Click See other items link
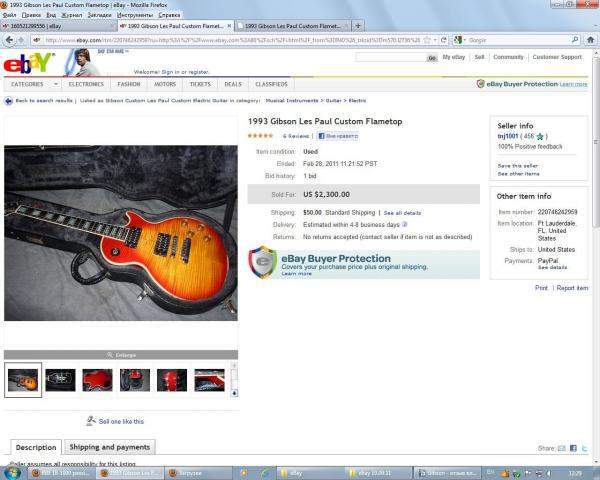The width and height of the screenshot is (600, 480). pos(518,174)
